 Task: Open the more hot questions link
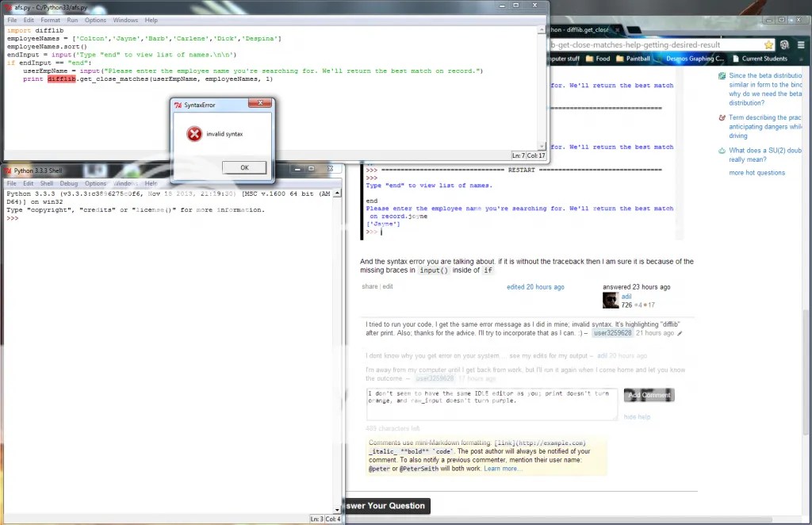coord(756,172)
